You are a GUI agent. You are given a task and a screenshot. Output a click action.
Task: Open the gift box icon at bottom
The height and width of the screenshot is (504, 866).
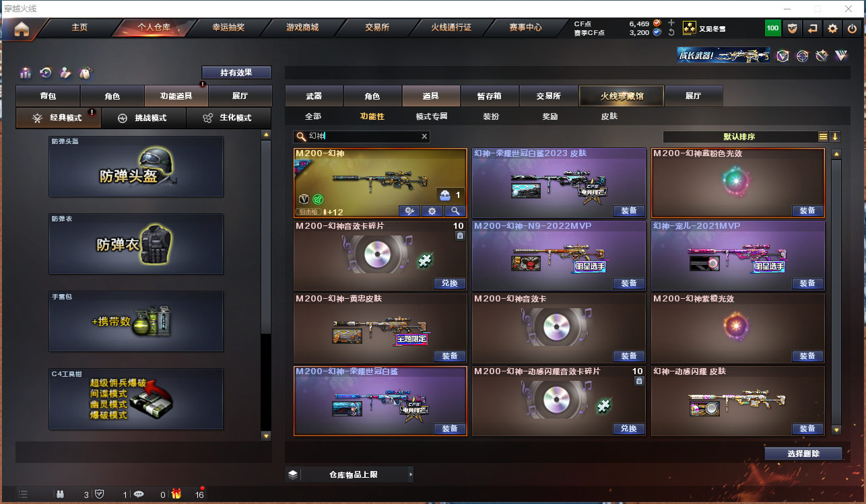coord(176,494)
